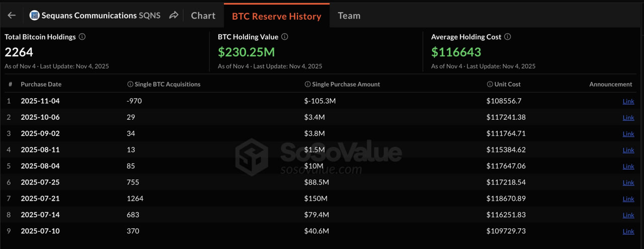Click info icon beside BTC Holding Value
The width and height of the screenshot is (644, 249).
(x=285, y=37)
